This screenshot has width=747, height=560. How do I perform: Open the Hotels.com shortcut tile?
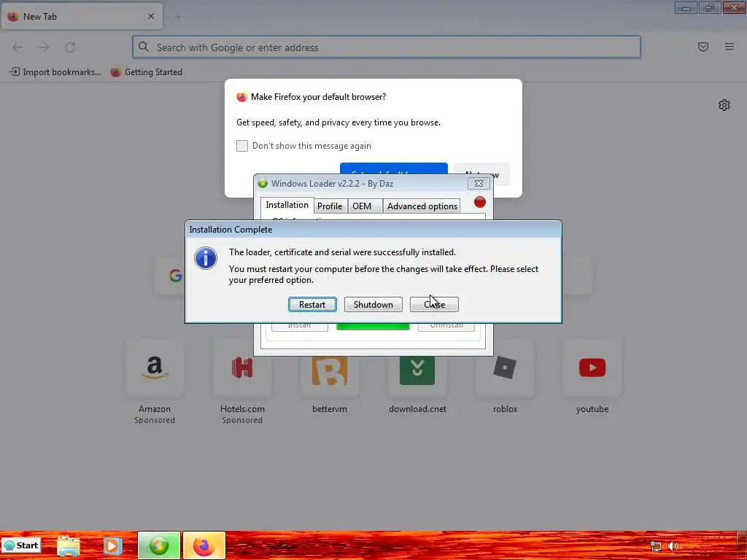[242, 367]
